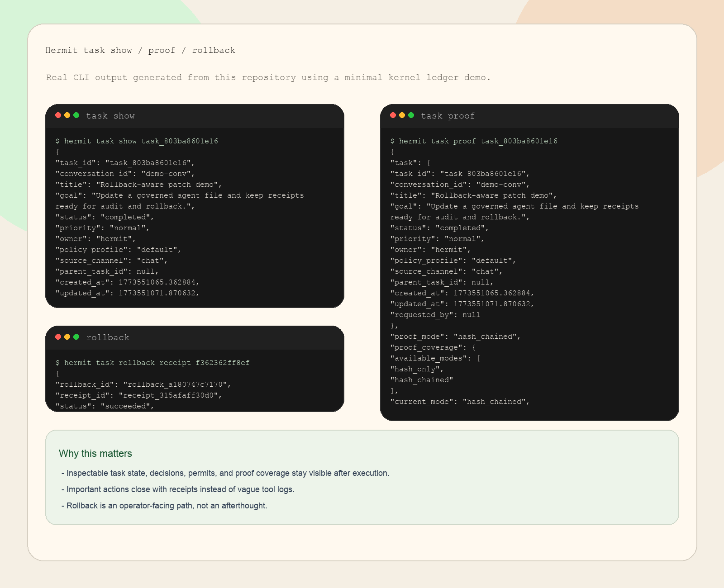Click the green zoom dot on task-show terminal
Screen dimensions: 724x588
[x=75, y=115]
